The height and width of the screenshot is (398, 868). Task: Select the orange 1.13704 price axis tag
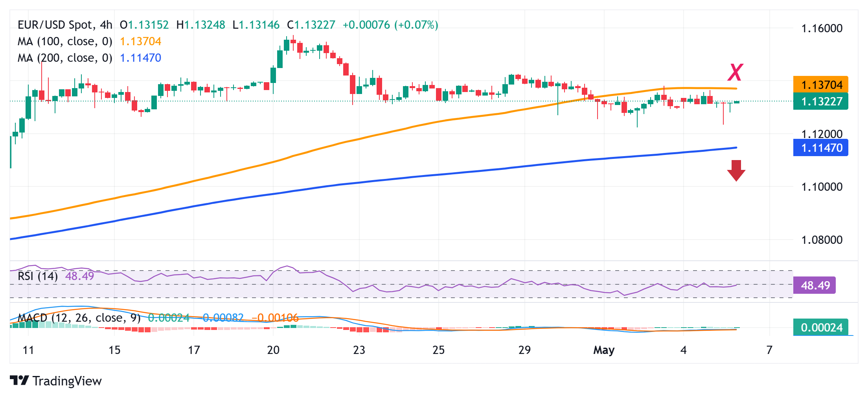pos(821,85)
